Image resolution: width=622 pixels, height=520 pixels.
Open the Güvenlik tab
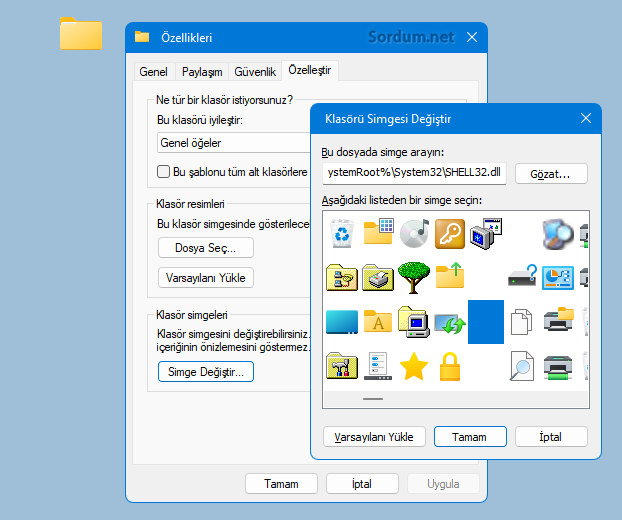[x=254, y=72]
